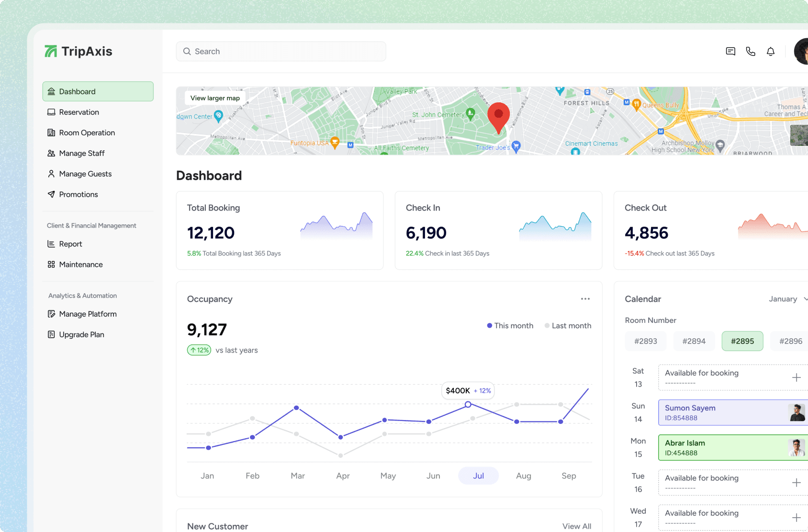Click the July data point marker
The image size is (808, 532).
[468, 405]
